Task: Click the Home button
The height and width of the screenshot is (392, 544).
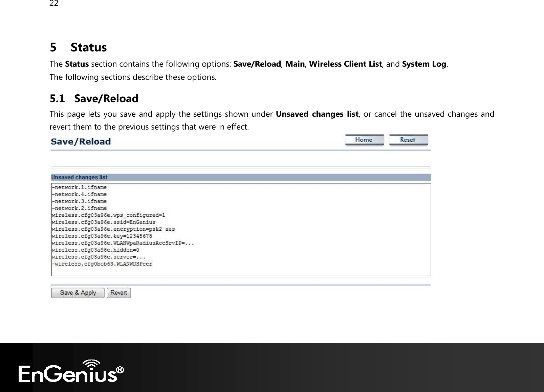Action: click(x=364, y=140)
